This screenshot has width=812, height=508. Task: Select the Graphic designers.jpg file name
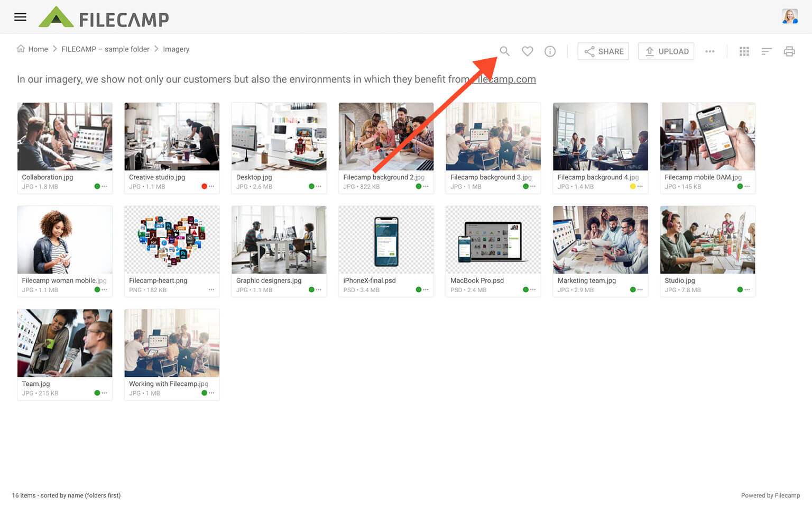(x=269, y=280)
